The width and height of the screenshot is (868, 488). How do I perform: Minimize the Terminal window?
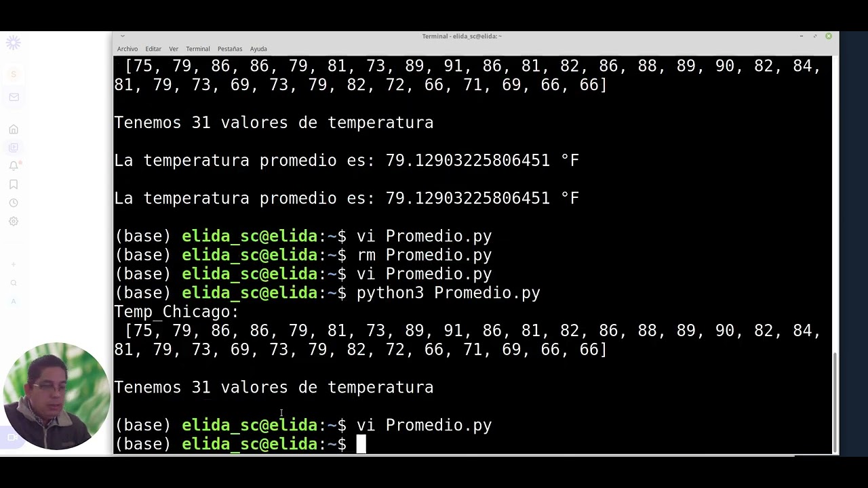click(x=802, y=36)
